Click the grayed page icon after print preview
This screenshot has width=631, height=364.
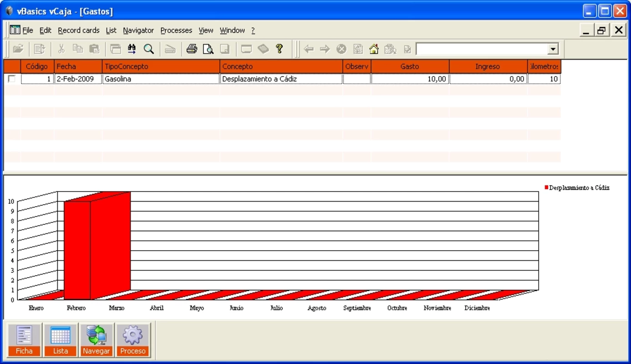[224, 49]
